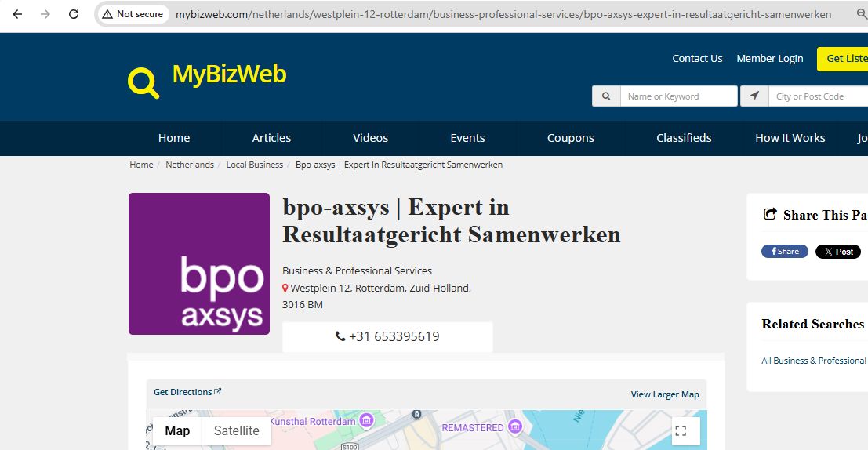Click the browser zoom magnifier icon
The image size is (868, 450).
point(862,14)
